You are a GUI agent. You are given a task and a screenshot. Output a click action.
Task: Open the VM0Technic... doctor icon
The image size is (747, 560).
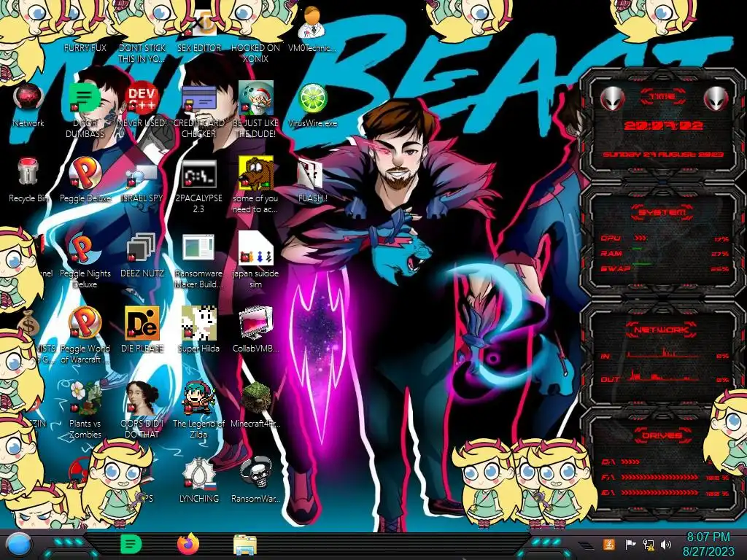point(312,29)
